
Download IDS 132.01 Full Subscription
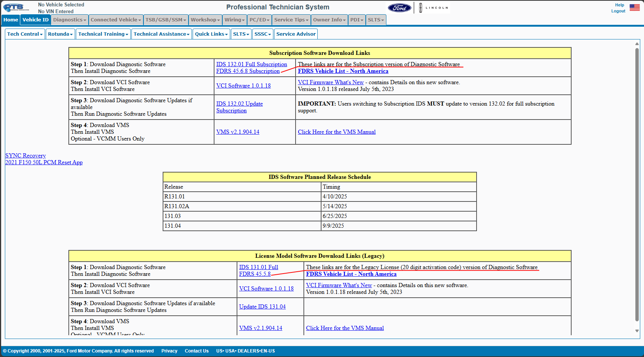pyautogui.click(x=251, y=64)
